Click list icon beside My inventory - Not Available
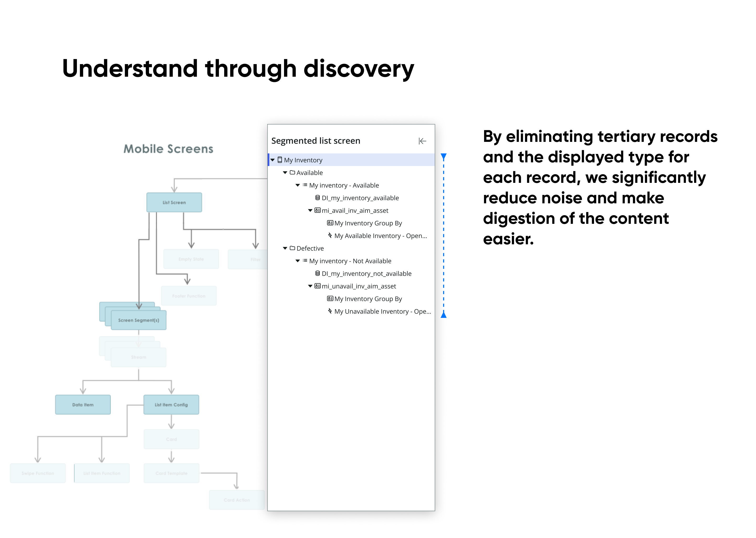Viewport: 756px width, 538px height. click(x=305, y=260)
